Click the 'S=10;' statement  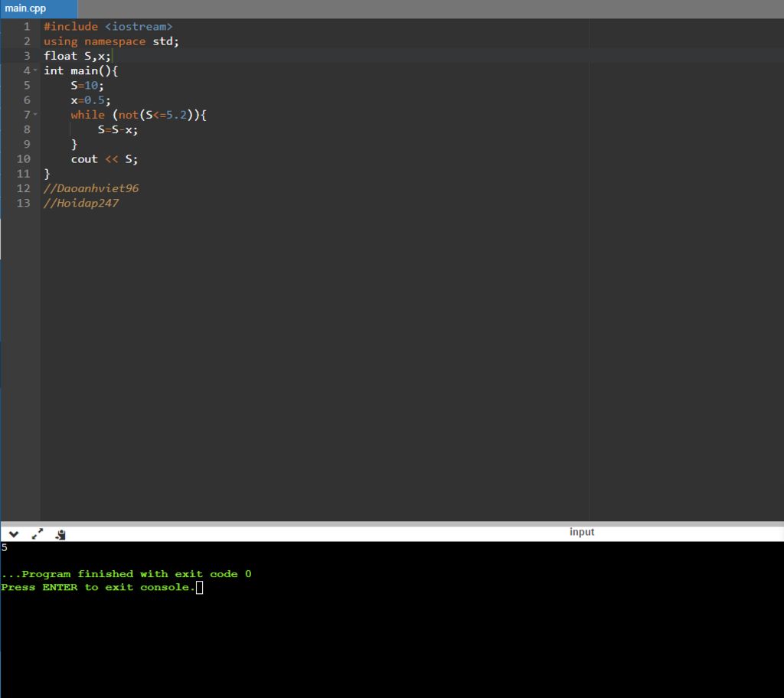click(x=87, y=85)
